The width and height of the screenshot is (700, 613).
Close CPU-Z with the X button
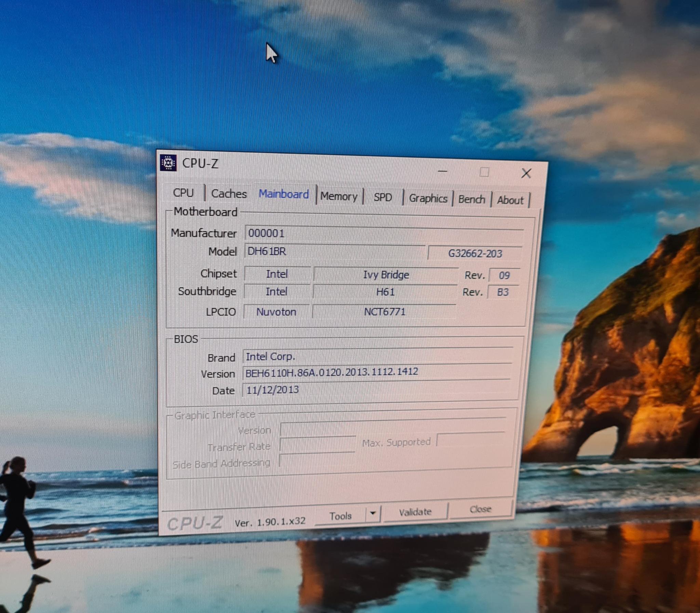coord(526,173)
